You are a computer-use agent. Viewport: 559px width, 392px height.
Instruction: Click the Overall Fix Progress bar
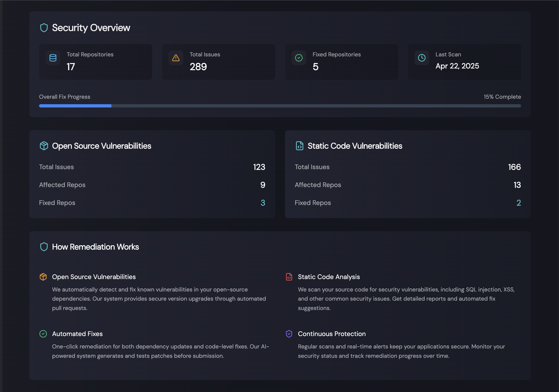coord(280,106)
